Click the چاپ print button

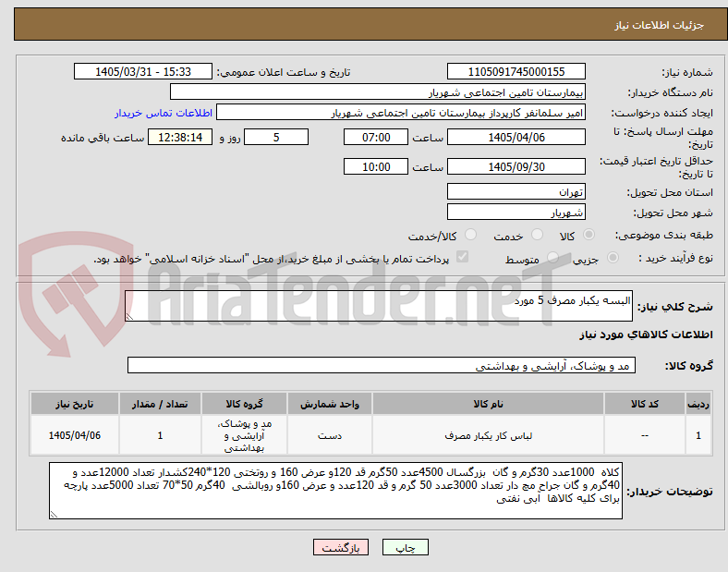[406, 547]
